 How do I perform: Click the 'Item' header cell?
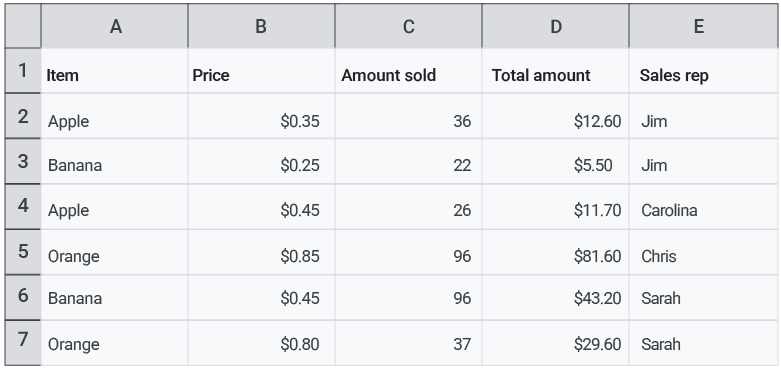115,71
